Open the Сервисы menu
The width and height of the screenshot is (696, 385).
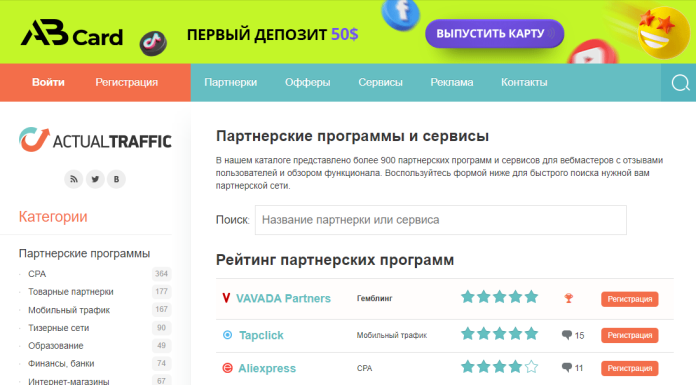[380, 82]
